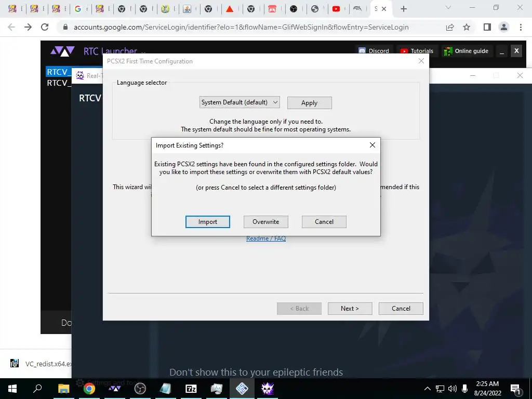Screen dimensions: 532x399
Task: Switch to the Google tab
Action: click(x=78, y=9)
